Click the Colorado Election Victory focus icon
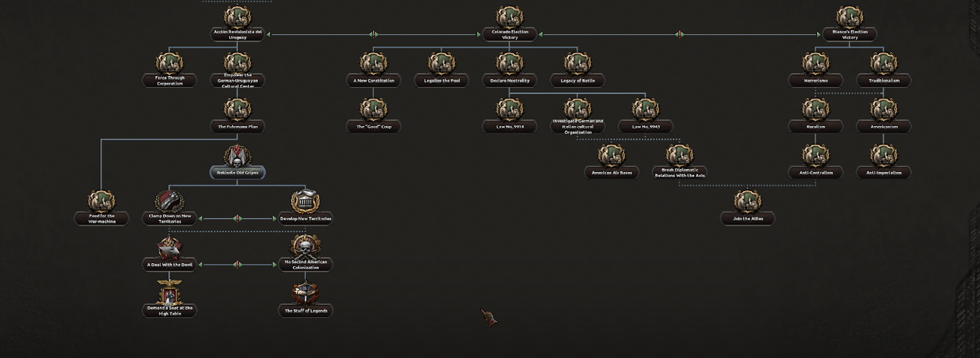This screenshot has width=980, height=358. click(x=510, y=17)
